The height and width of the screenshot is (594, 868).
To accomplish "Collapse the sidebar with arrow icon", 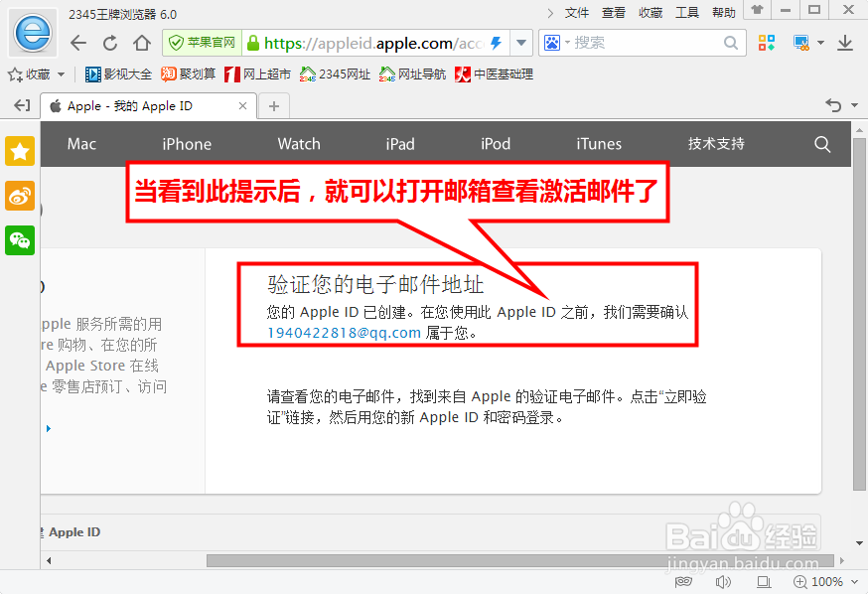I will [22, 105].
